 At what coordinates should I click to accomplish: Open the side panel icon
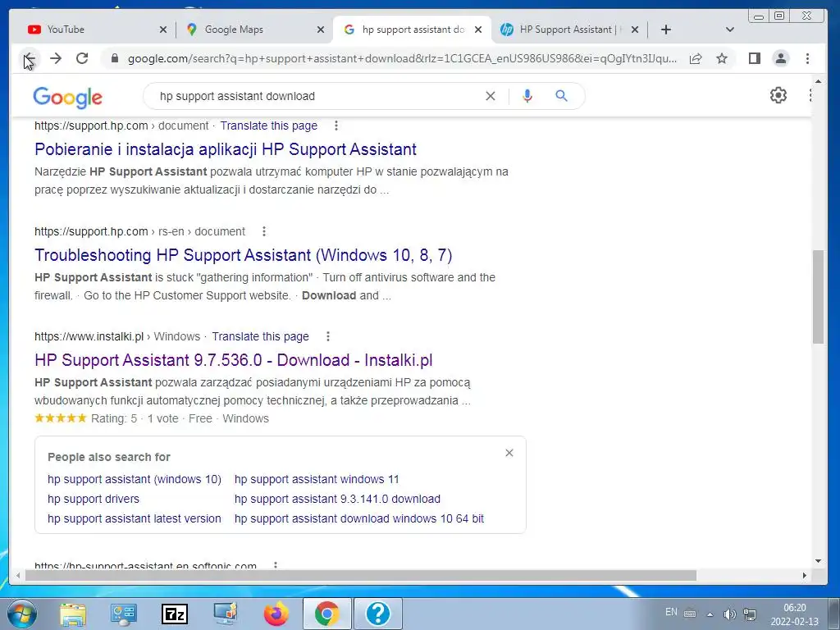(x=755, y=58)
